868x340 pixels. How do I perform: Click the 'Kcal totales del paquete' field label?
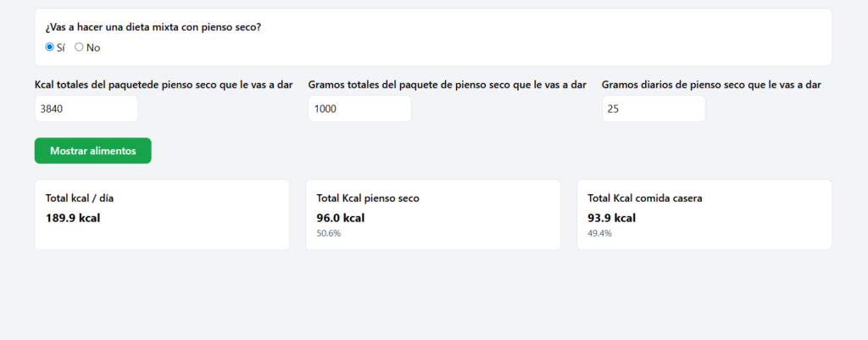(x=164, y=85)
